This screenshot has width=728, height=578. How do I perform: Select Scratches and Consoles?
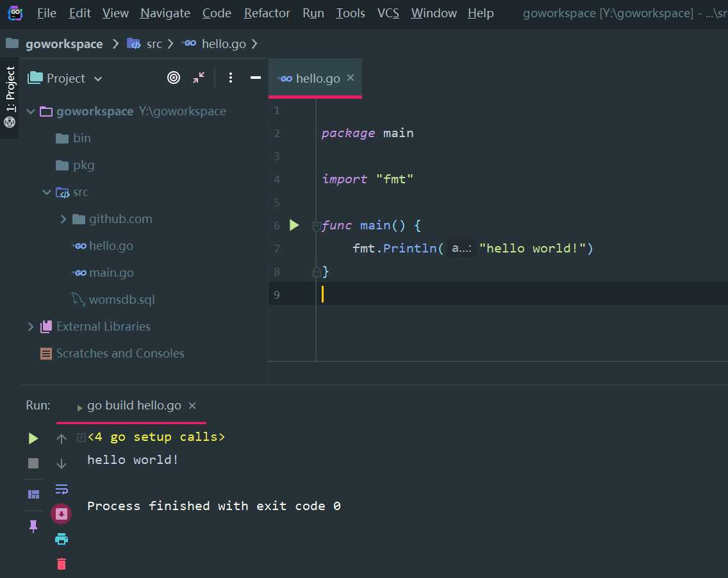tap(120, 353)
